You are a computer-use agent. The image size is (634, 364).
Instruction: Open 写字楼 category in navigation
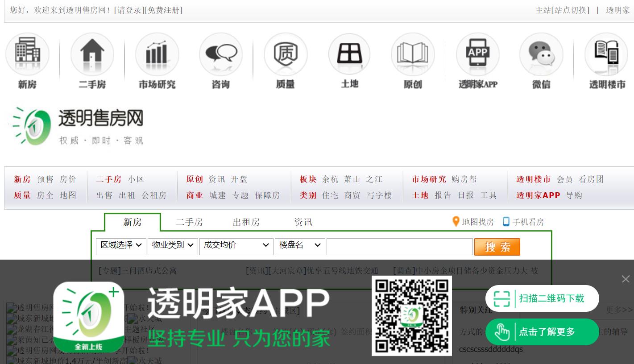coord(379,195)
